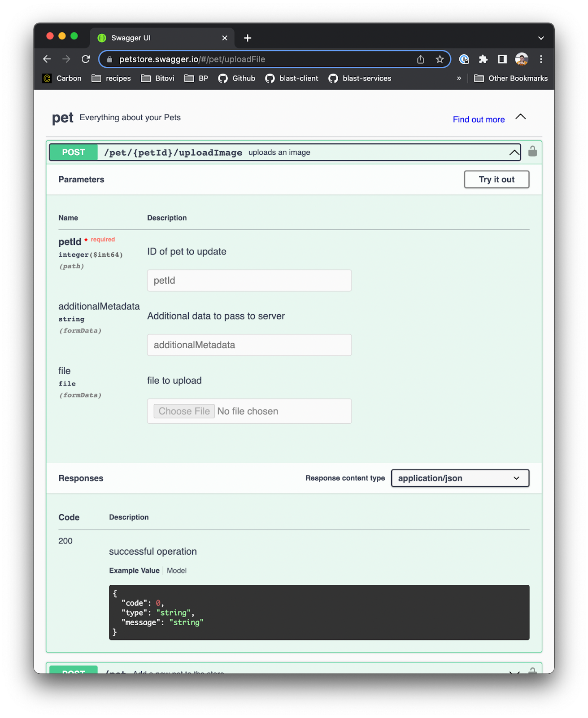
Task: Click the /pet/{petId}/uploadImage path text
Action: pyautogui.click(x=173, y=153)
